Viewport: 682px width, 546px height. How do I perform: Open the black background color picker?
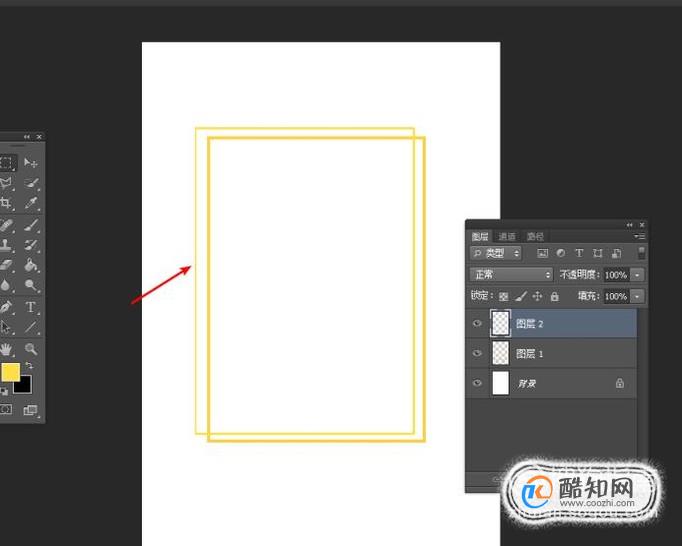[x=24, y=387]
